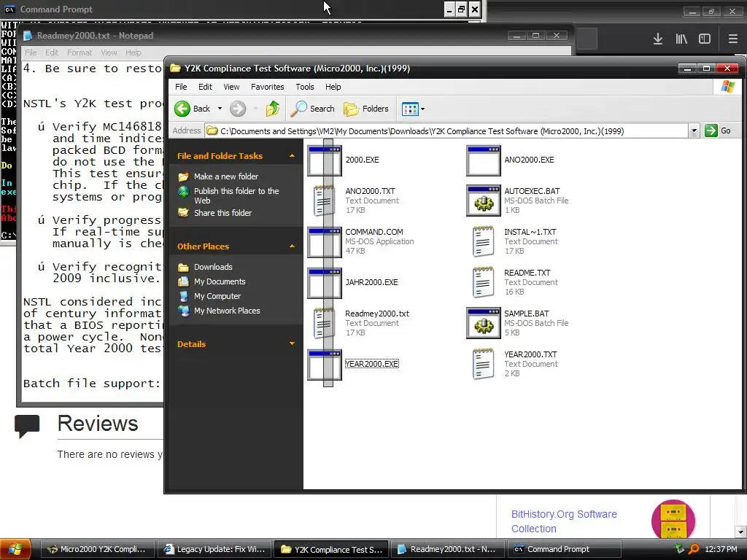Click the Downloads folder icon in Other Places
The height and width of the screenshot is (560, 747).
coord(183,267)
